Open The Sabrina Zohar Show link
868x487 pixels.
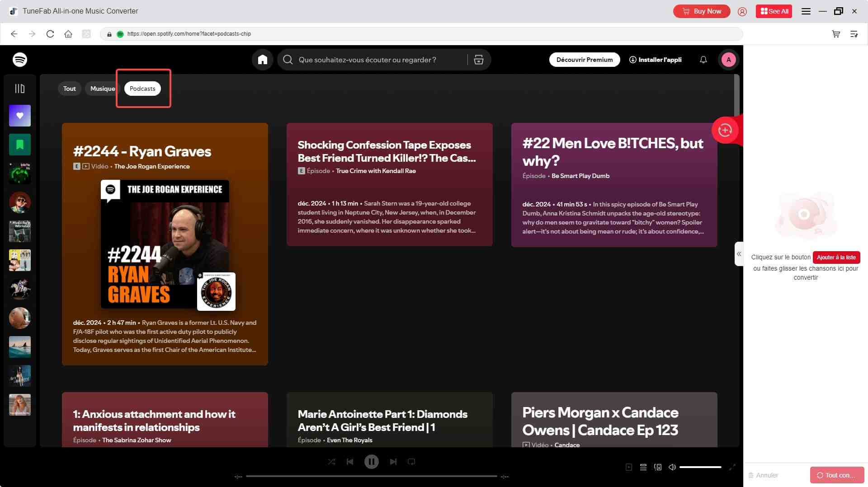tap(137, 440)
